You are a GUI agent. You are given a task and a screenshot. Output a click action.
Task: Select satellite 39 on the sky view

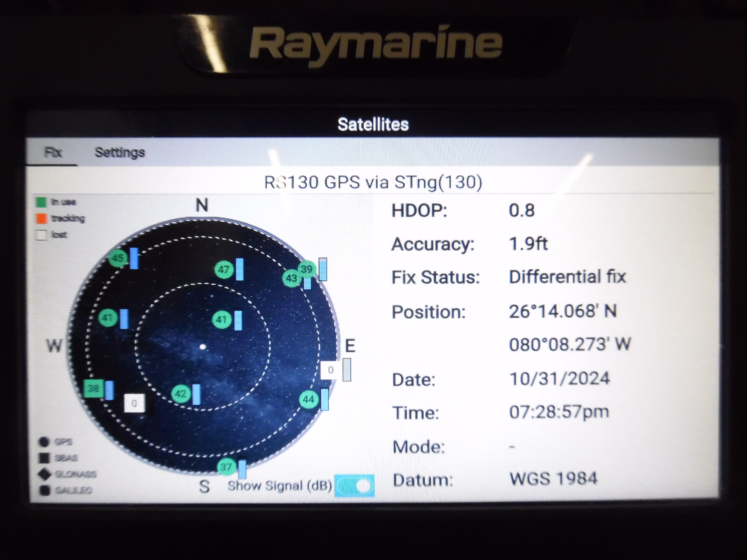click(x=307, y=269)
